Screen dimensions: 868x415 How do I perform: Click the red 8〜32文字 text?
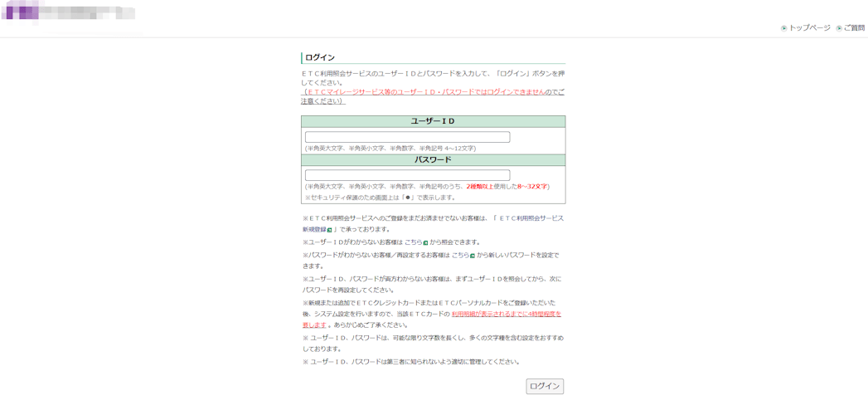point(532,187)
